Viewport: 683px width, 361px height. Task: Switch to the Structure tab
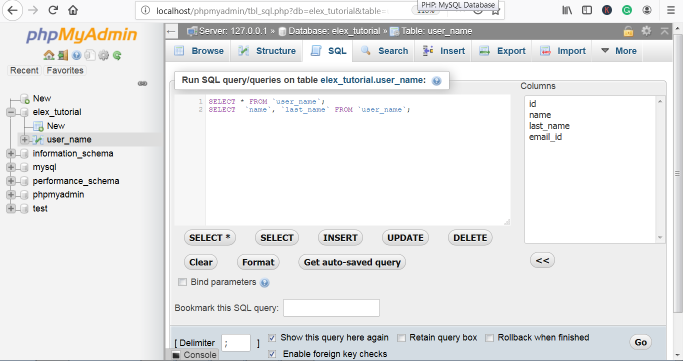267,51
